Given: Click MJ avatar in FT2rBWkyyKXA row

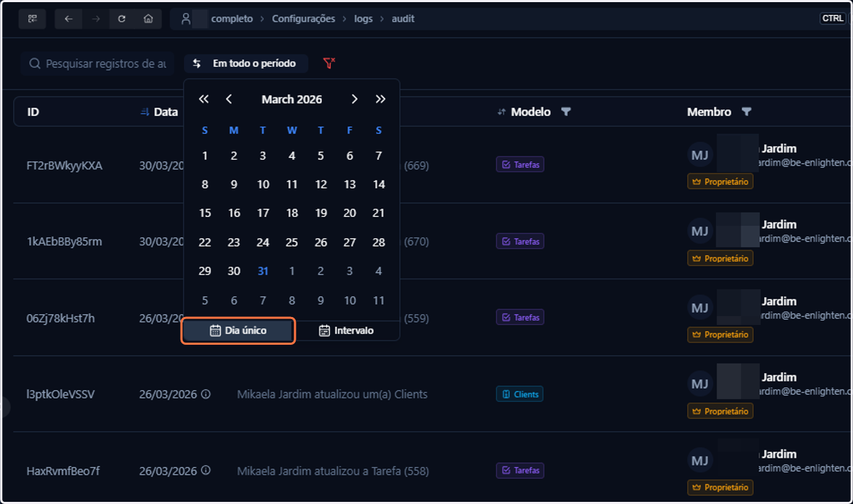Looking at the screenshot, I should (x=700, y=155).
